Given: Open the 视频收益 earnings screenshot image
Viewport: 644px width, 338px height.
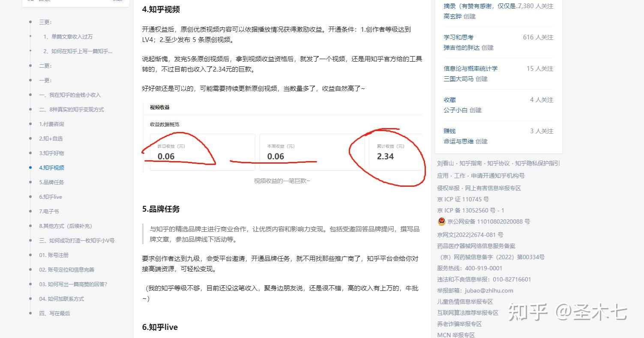Looking at the screenshot, I should pos(283,138).
